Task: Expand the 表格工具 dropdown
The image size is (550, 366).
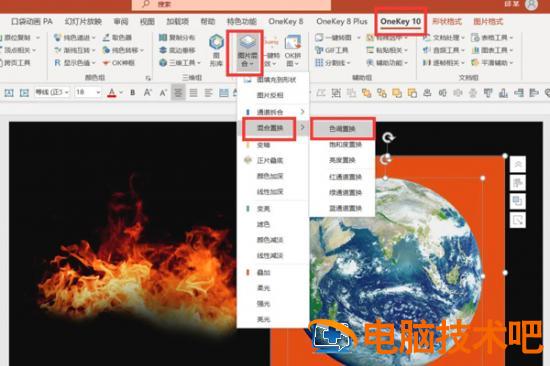Action: (x=511, y=38)
